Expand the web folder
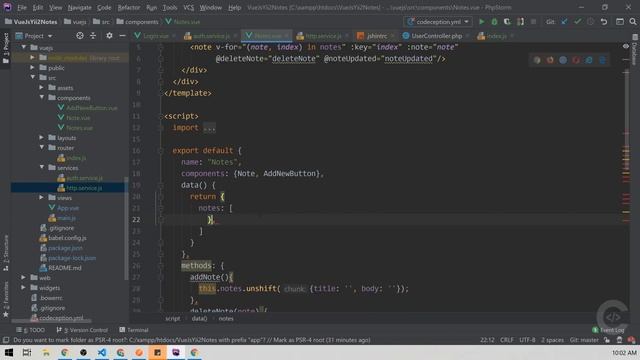The image size is (640, 360). click(24, 278)
